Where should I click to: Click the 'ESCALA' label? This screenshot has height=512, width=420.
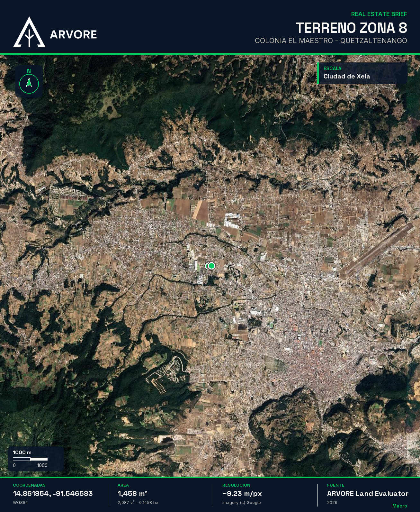[332, 69]
